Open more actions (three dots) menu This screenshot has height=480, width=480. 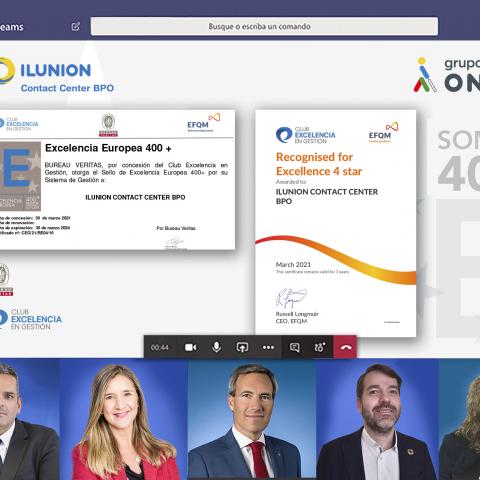coord(268,348)
